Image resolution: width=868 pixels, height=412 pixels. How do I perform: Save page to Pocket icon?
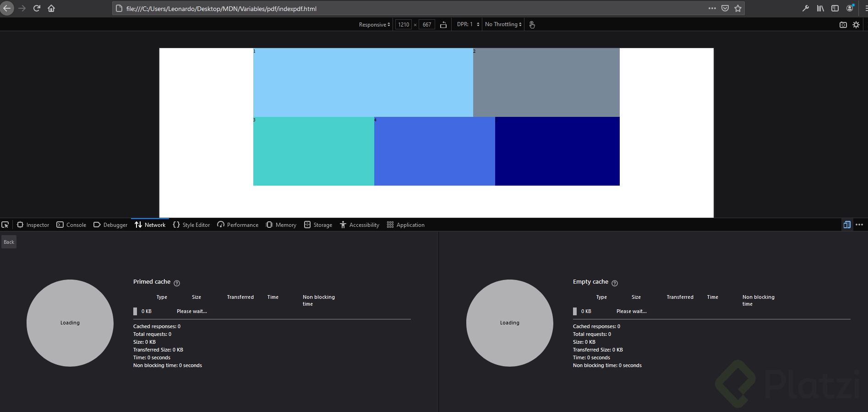[x=725, y=8]
